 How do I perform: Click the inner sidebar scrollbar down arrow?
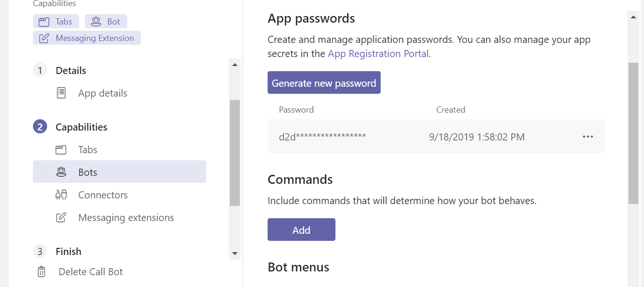pos(235,253)
